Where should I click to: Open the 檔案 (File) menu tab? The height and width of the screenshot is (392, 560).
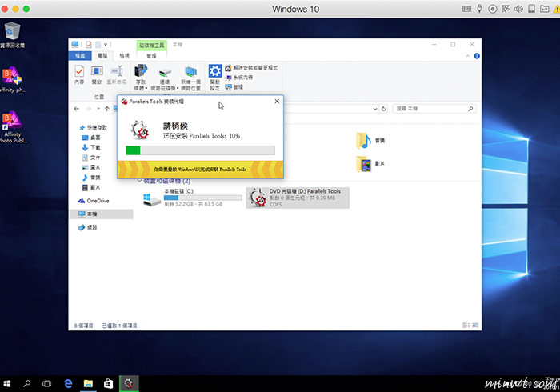pos(80,56)
